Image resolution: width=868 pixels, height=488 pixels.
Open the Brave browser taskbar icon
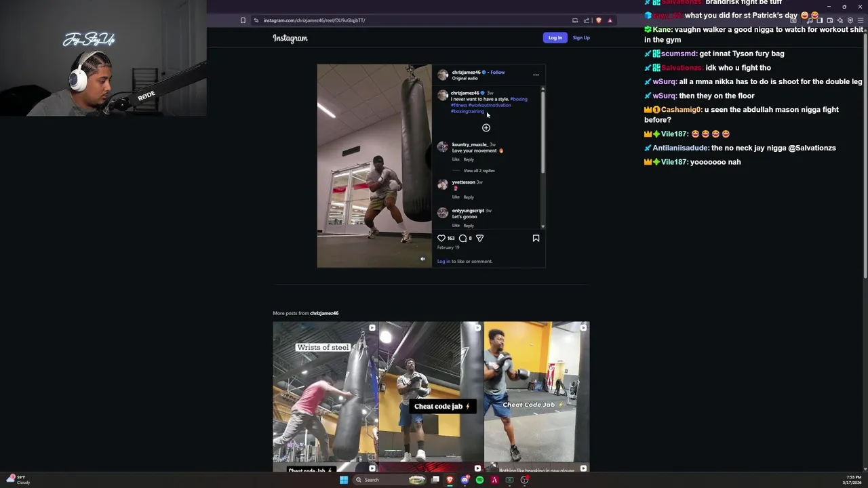pos(450,480)
